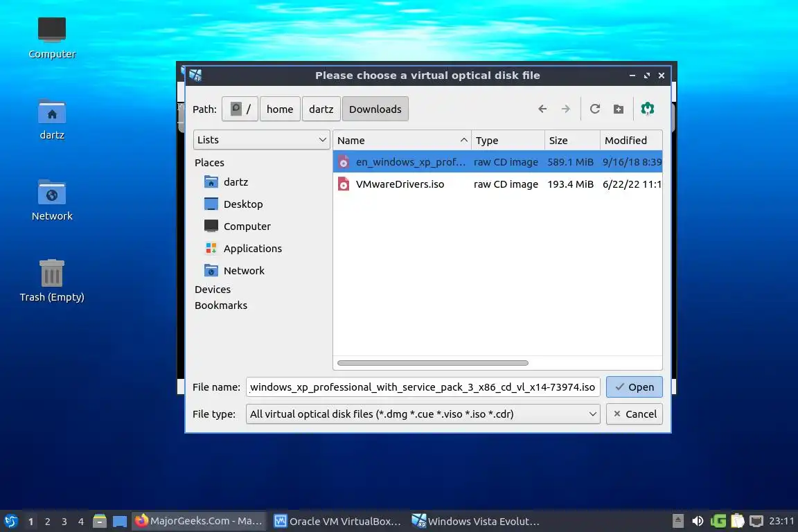798x532 pixels.
Task: Collapse the Places section header
Action: [209, 162]
